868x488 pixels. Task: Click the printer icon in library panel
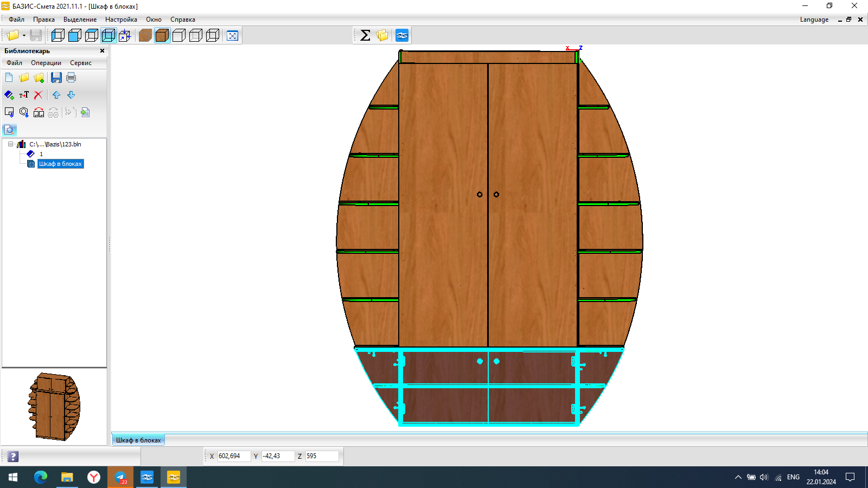pos(71,78)
